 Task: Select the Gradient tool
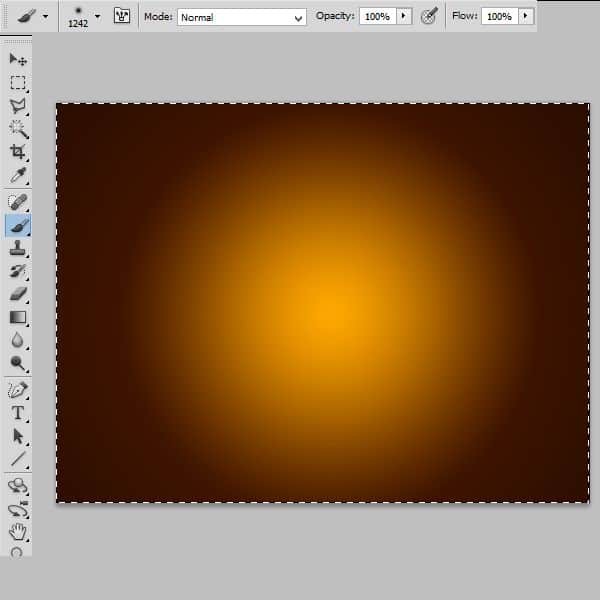pyautogui.click(x=18, y=317)
